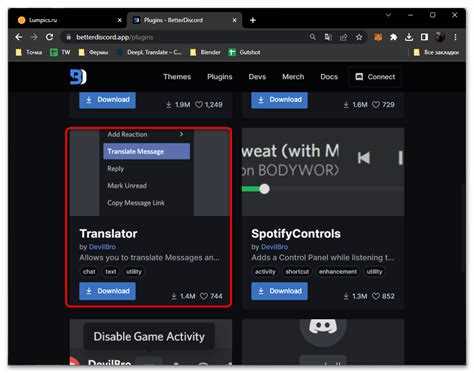The height and width of the screenshot is (373, 474).
Task: Select the Plugins - BetterDiscord tab
Action: (x=184, y=20)
